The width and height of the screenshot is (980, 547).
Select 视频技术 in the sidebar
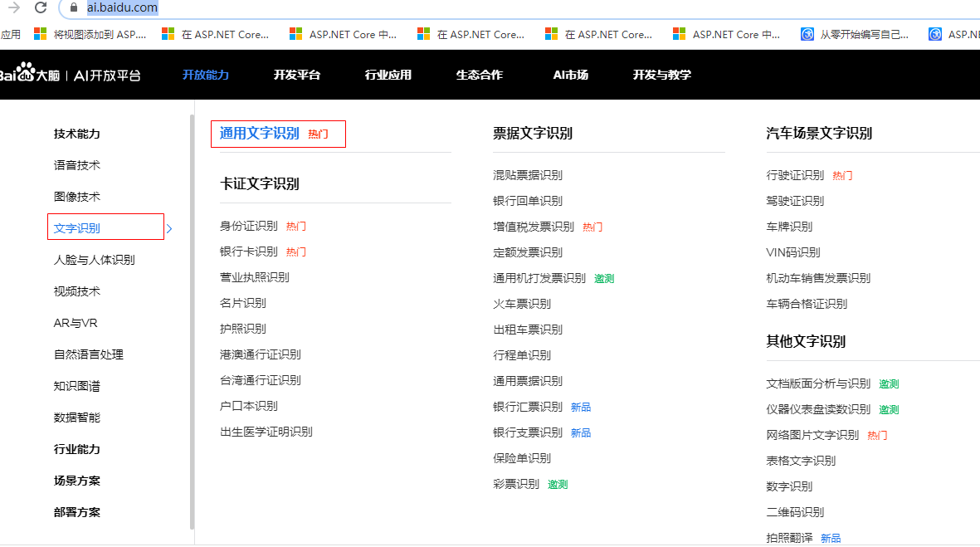pos(77,291)
